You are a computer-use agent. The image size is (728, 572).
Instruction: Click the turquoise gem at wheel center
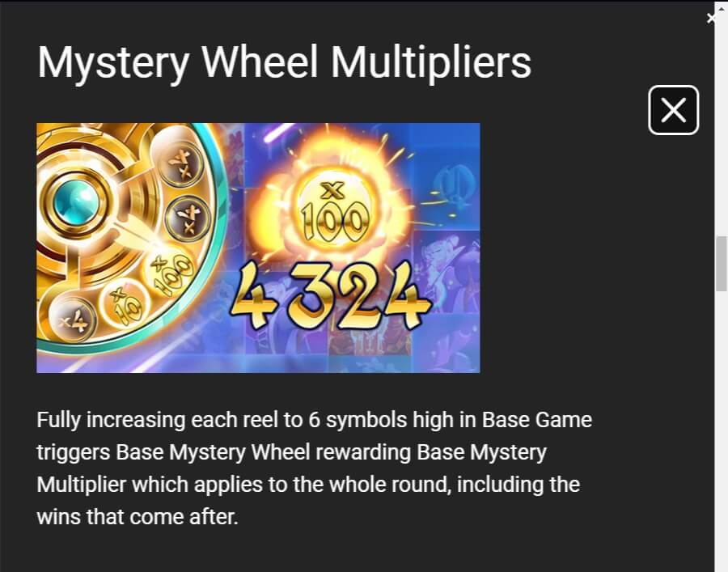coord(75,203)
